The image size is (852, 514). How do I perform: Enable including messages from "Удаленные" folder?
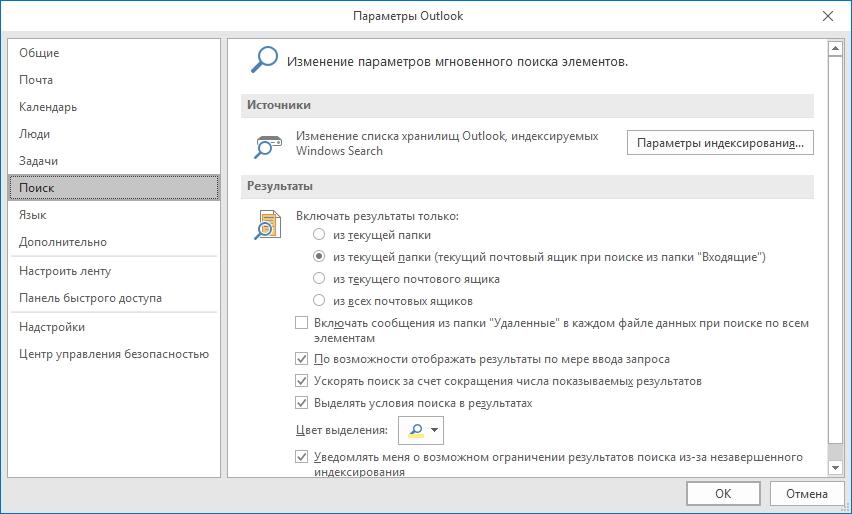tap(302, 323)
